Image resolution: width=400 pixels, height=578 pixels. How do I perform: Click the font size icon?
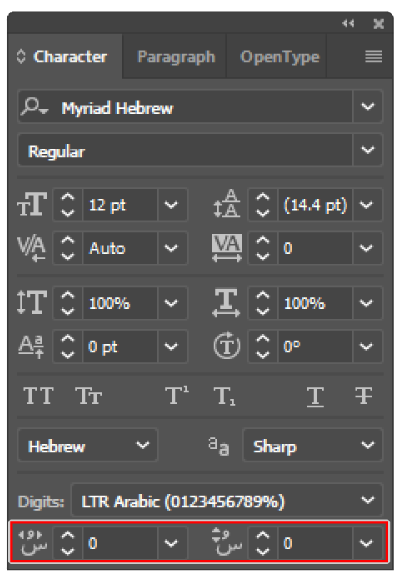pyautogui.click(x=32, y=204)
